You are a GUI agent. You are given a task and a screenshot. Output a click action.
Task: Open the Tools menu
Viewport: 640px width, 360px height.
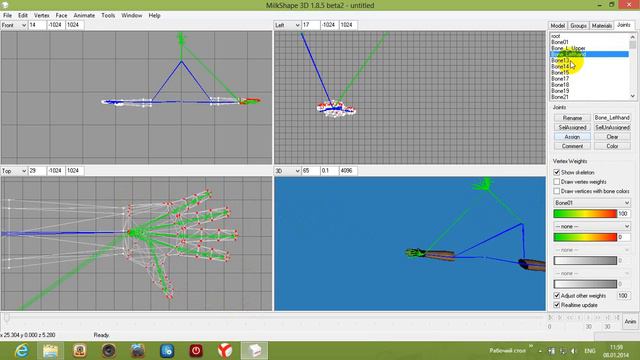pos(108,15)
